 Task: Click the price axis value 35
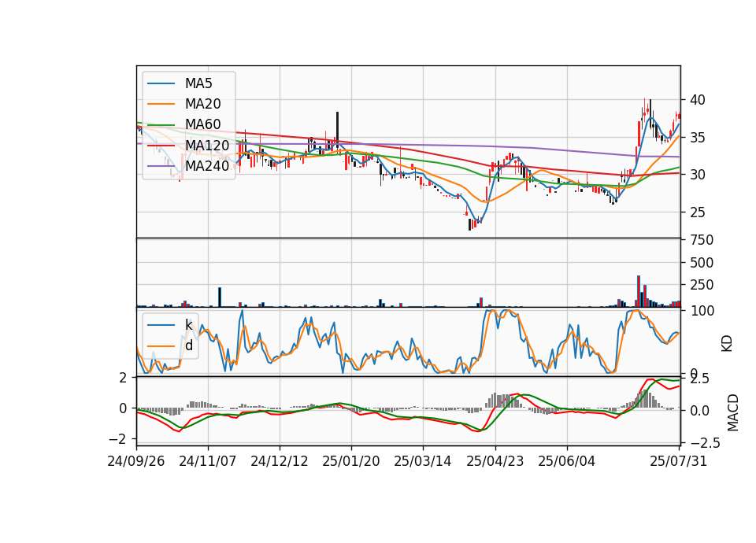pyautogui.click(x=698, y=138)
